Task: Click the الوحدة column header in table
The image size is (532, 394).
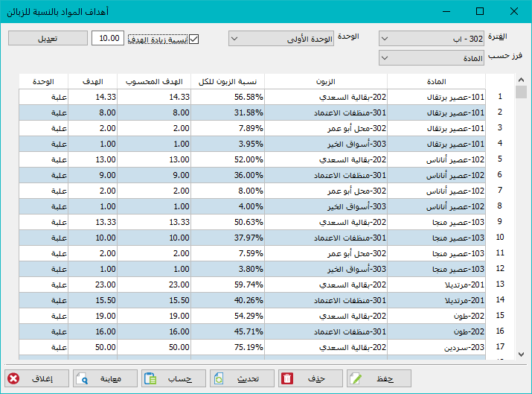Action: coord(43,81)
